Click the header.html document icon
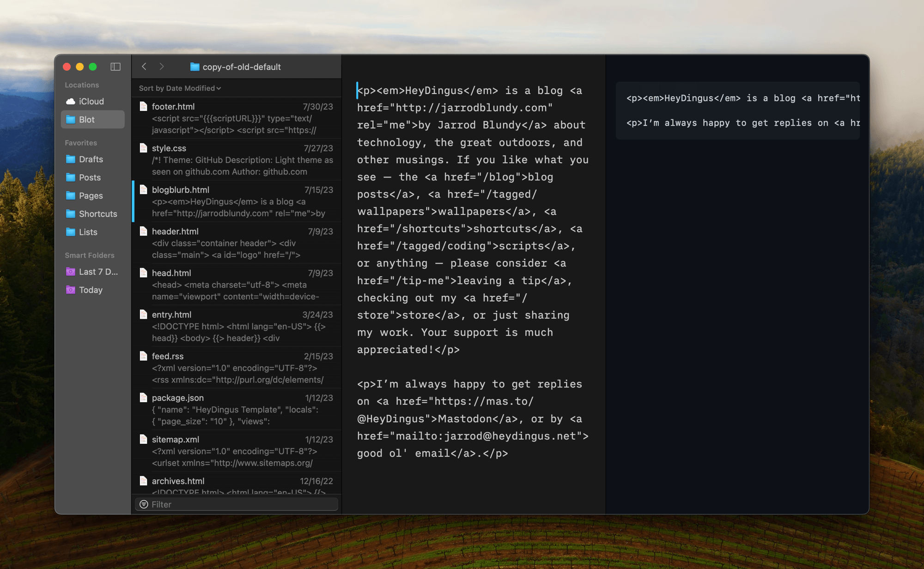This screenshot has width=924, height=569. [x=144, y=231]
